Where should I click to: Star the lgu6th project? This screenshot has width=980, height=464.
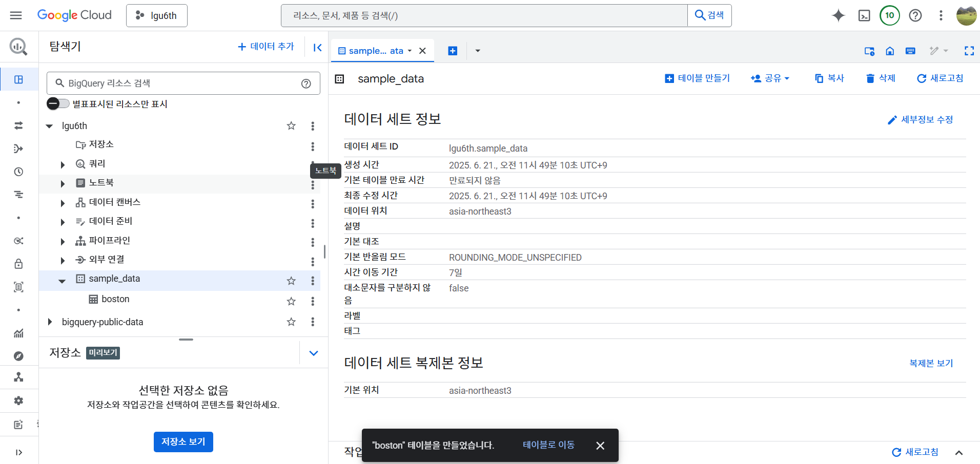291,126
